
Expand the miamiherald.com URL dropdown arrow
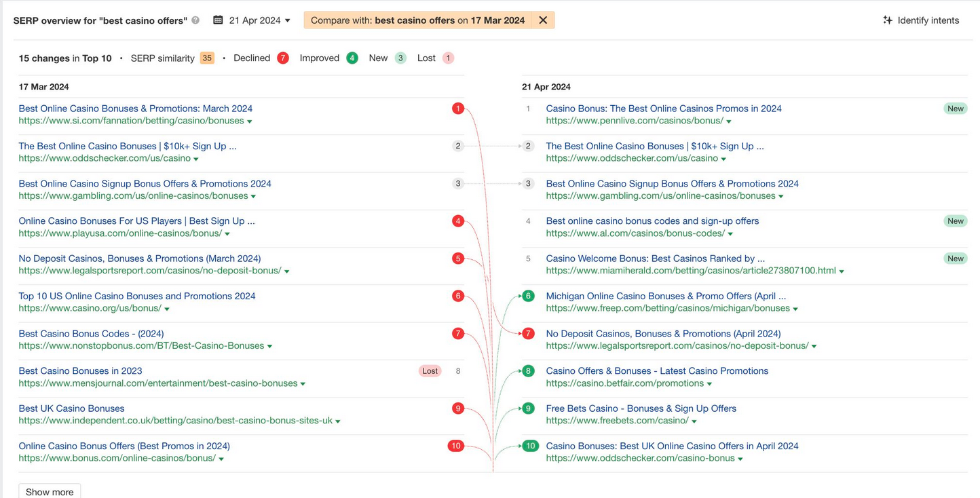point(842,271)
